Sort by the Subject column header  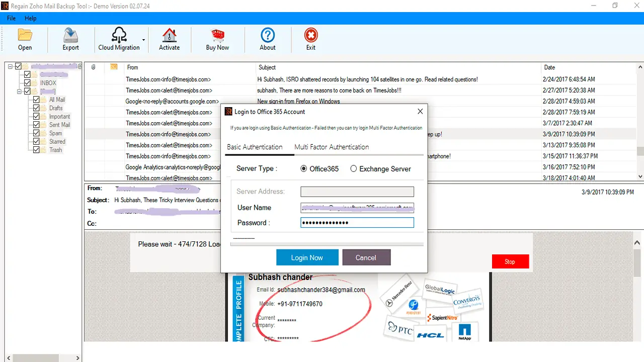(x=267, y=67)
